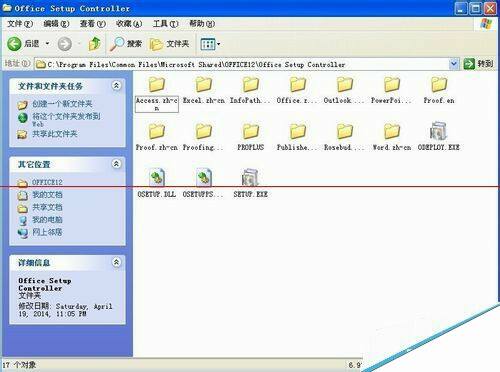The width and height of the screenshot is (500, 372).
Task: Select the PowerPoi... folder icon
Action: [x=392, y=84]
